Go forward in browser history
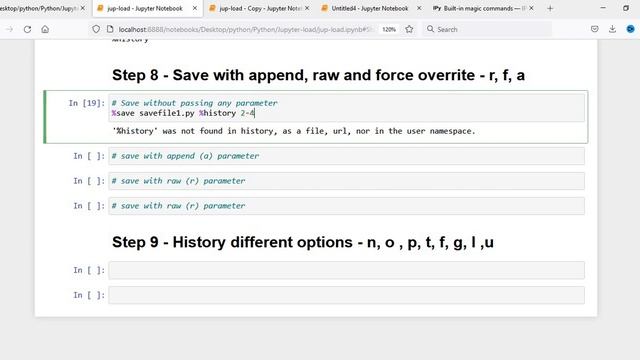Image resolution: width=640 pixels, height=360 pixels. click(9, 29)
